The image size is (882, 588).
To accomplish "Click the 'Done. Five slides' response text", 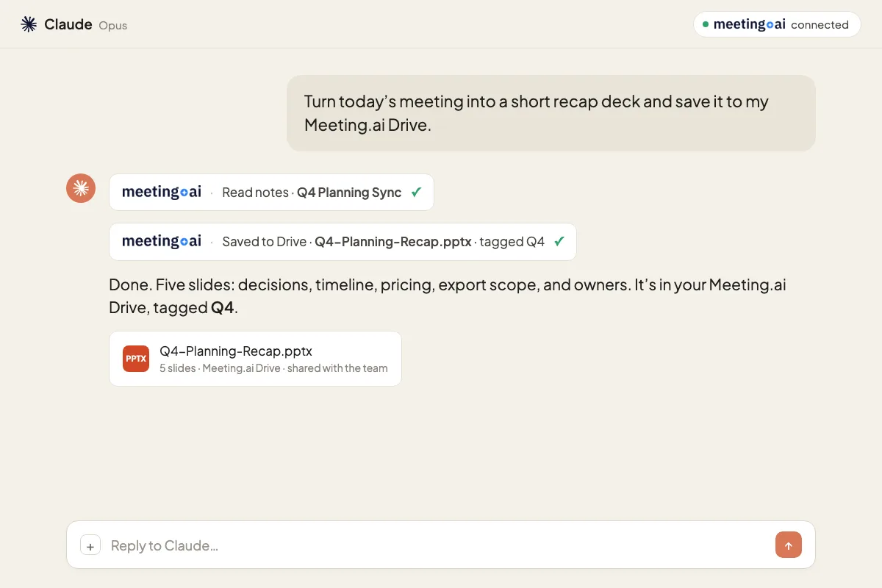I will click(x=448, y=296).
